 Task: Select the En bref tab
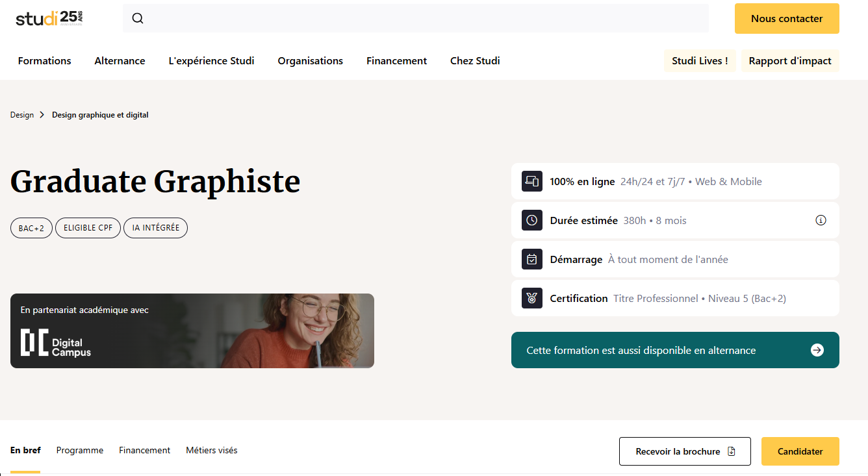click(25, 450)
